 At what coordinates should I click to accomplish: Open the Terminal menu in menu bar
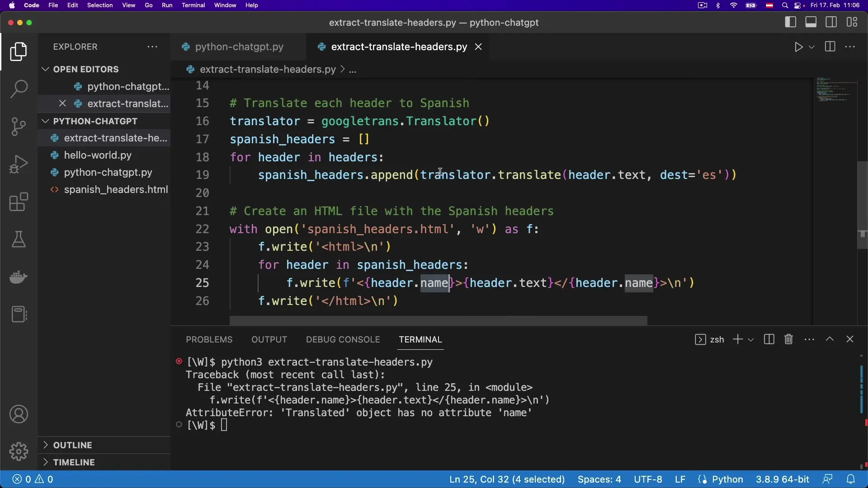(x=193, y=5)
